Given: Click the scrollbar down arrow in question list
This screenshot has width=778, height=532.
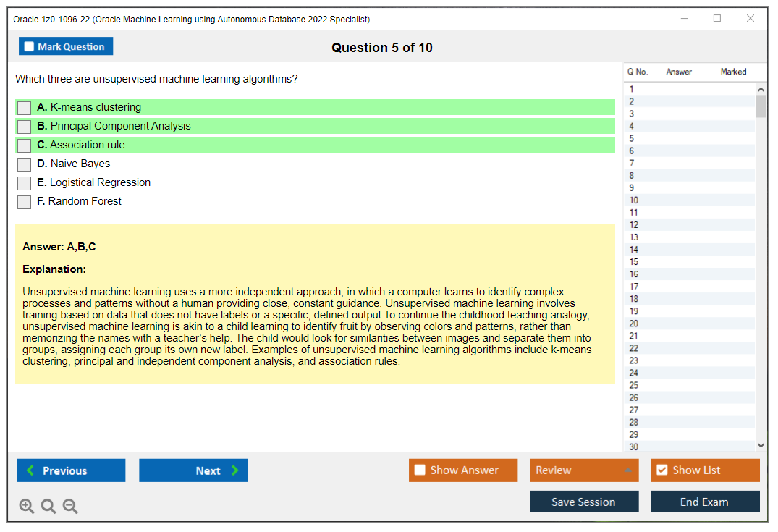Looking at the screenshot, I should point(761,445).
